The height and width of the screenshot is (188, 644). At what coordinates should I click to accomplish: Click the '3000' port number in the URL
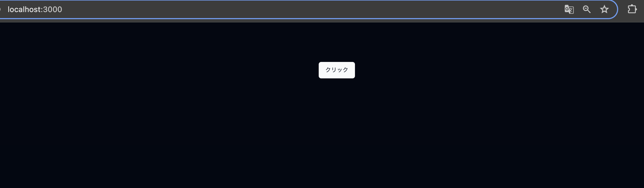(x=52, y=10)
